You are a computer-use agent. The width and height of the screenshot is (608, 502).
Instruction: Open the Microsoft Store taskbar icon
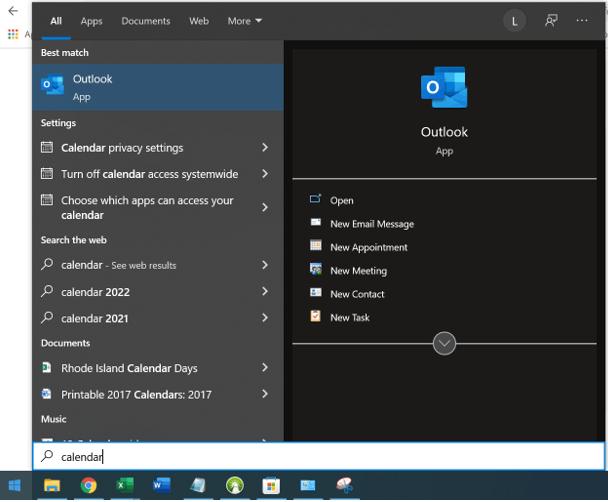271,486
